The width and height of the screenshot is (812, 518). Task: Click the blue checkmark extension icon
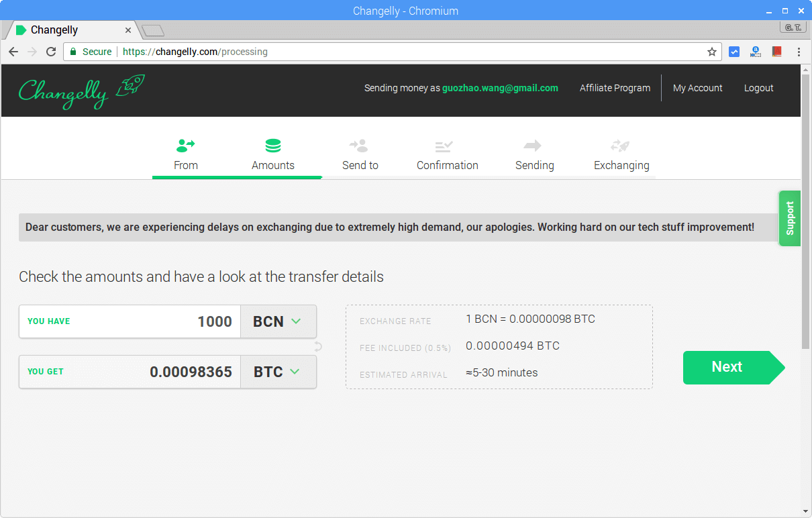[734, 52]
